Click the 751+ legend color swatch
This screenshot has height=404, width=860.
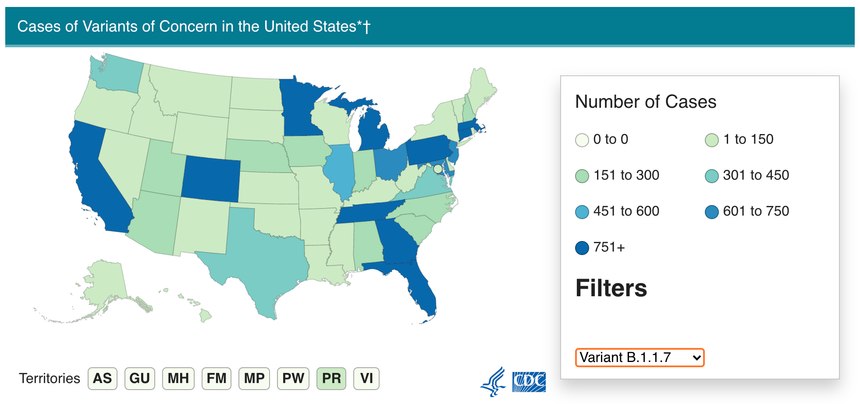coord(582,248)
